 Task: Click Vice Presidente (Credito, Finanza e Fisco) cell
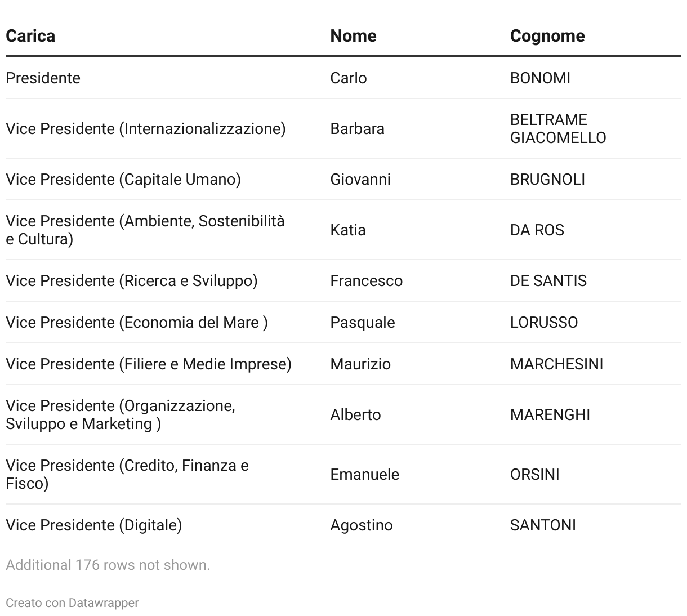(x=127, y=474)
